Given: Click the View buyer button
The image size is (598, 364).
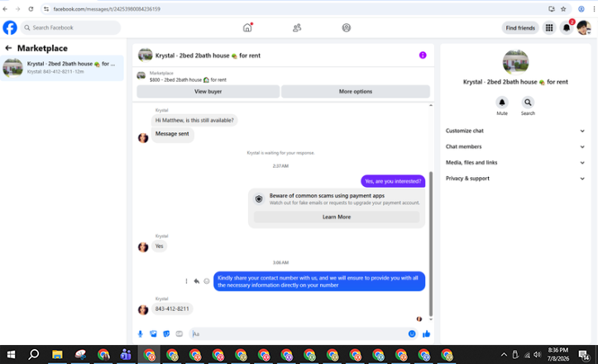Looking at the screenshot, I should click(x=208, y=92).
